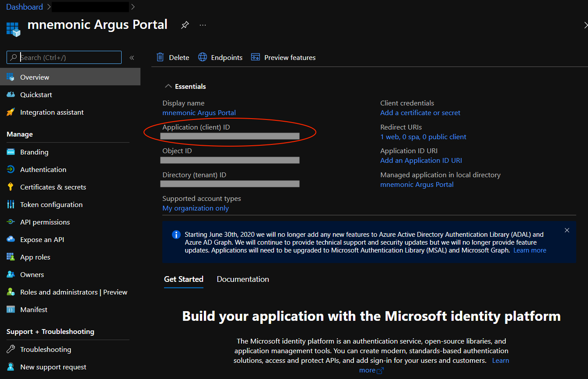Open the more options ellipsis menu

click(x=203, y=25)
